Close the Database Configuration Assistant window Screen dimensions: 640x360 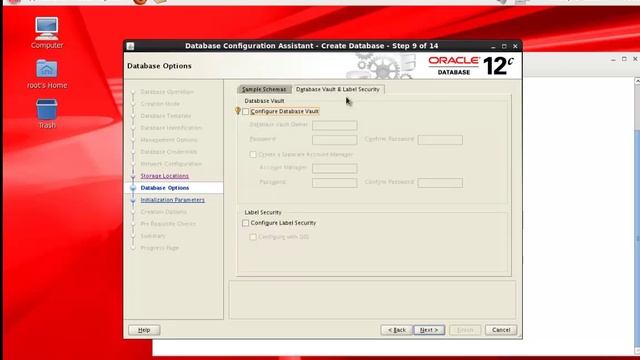(515, 46)
